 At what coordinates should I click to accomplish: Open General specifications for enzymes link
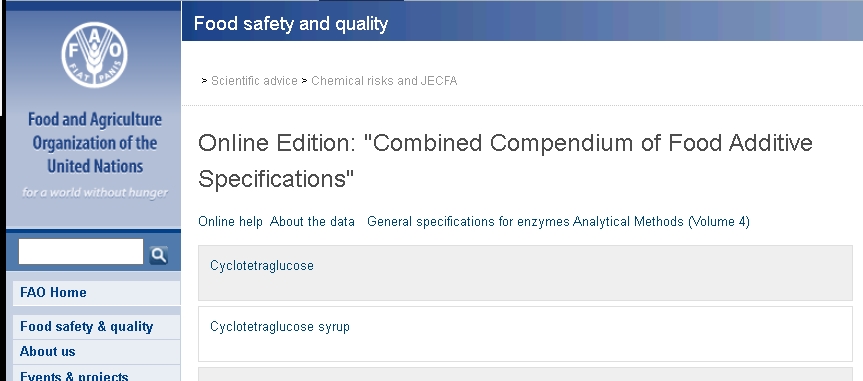coord(468,221)
